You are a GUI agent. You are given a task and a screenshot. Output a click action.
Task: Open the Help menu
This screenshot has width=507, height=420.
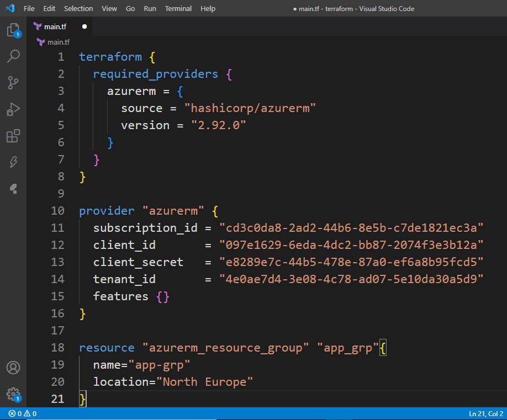click(x=208, y=8)
